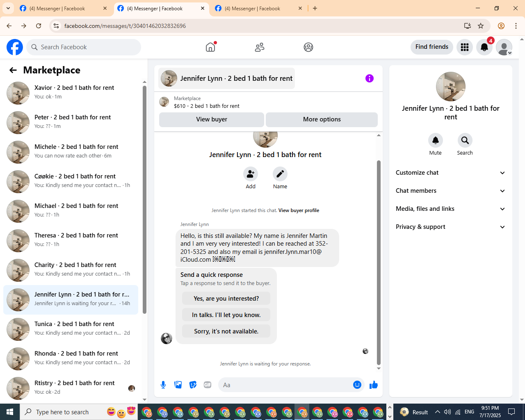525x420 pixels.
Task: Open conversation info purple icon
Action: pos(370,78)
